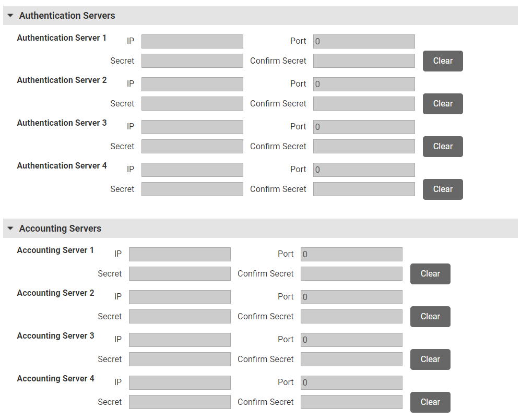Click the Port field of Authentication Server 2

click(364, 84)
